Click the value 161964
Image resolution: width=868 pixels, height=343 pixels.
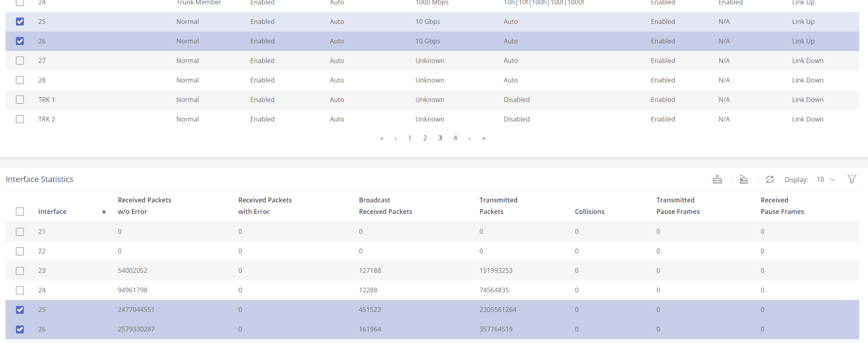[x=370, y=329]
